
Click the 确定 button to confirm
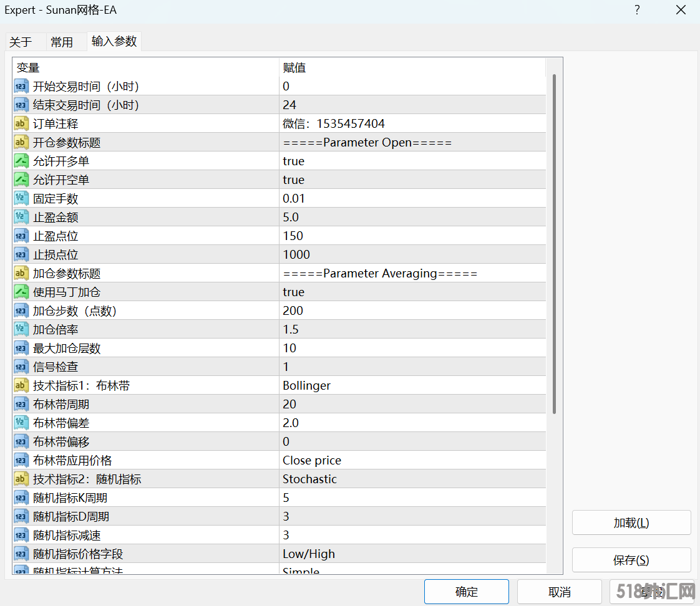[x=466, y=591]
